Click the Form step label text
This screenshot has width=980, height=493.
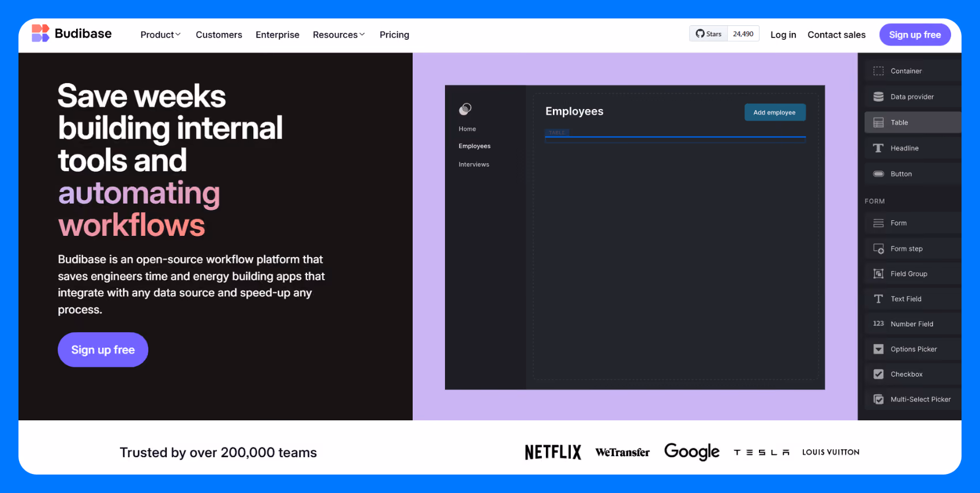coord(907,249)
